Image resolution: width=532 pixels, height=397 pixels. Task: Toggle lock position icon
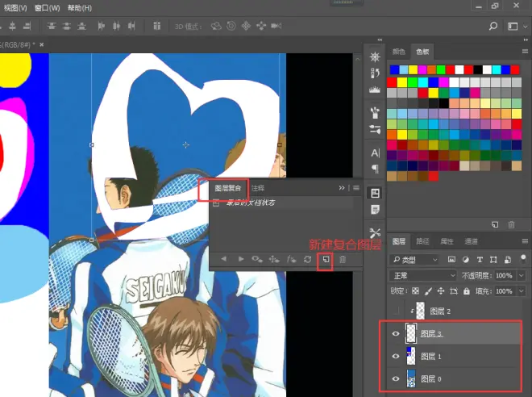click(x=441, y=291)
